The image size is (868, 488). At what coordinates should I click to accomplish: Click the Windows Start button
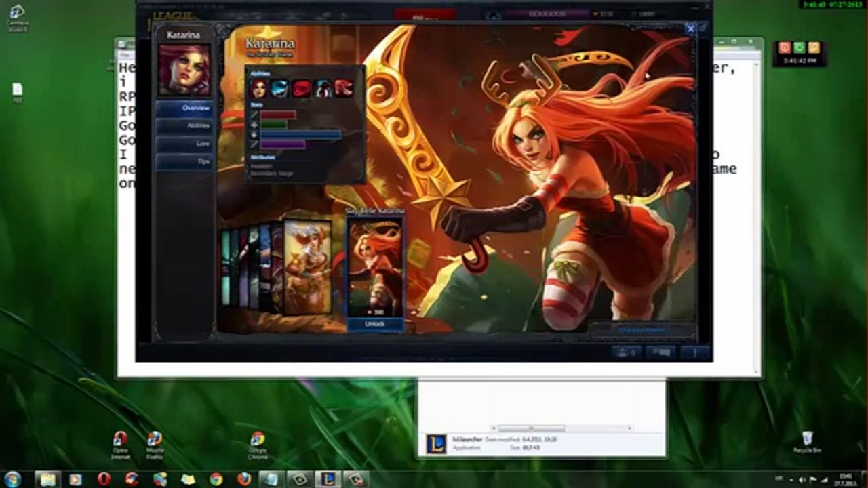(13, 479)
